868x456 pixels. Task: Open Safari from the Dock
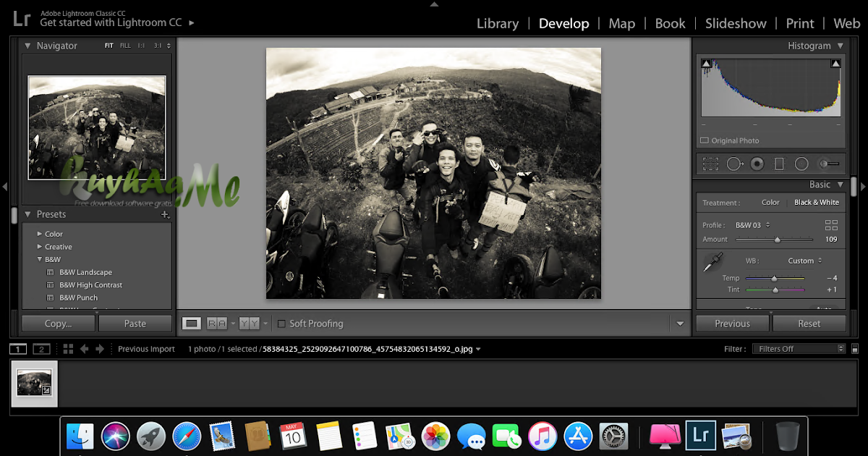tap(187, 436)
